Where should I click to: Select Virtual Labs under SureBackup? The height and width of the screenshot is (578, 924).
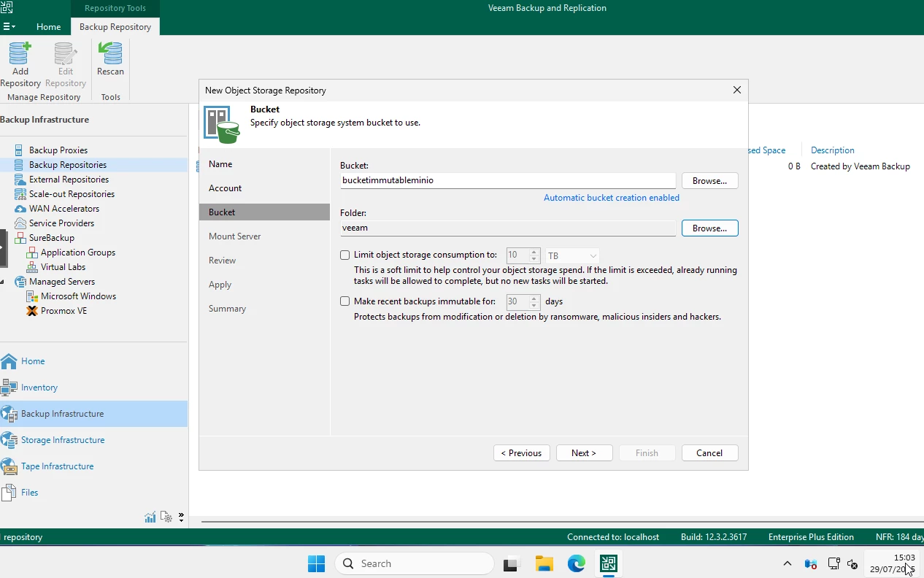(x=63, y=267)
